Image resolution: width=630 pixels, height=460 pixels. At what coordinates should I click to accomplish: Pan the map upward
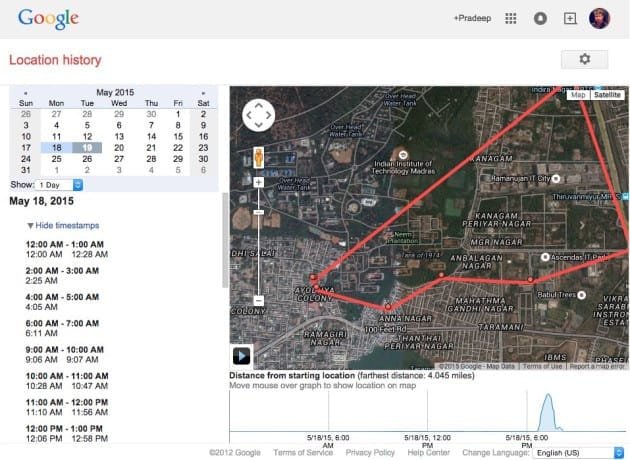258,105
